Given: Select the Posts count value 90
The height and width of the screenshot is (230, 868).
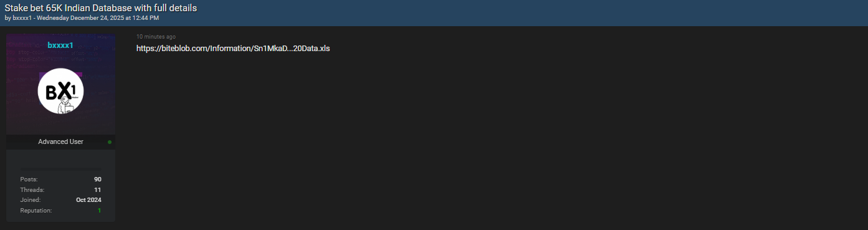Looking at the screenshot, I should pyautogui.click(x=98, y=180).
